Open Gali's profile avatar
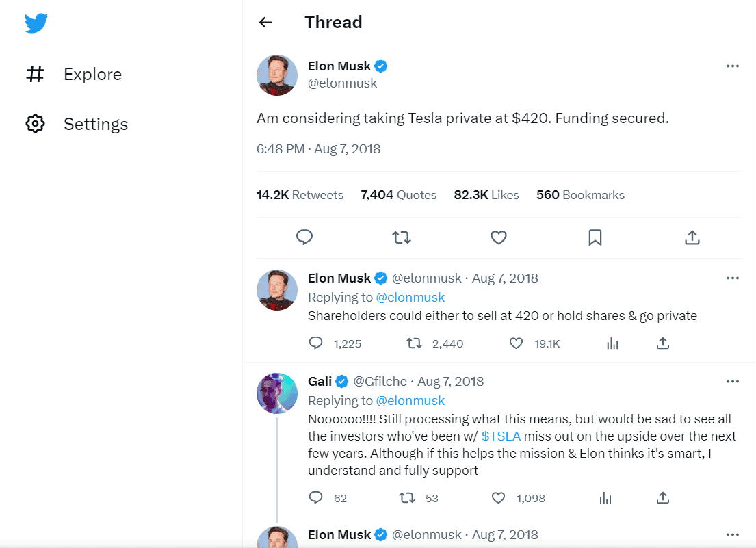 277,393
